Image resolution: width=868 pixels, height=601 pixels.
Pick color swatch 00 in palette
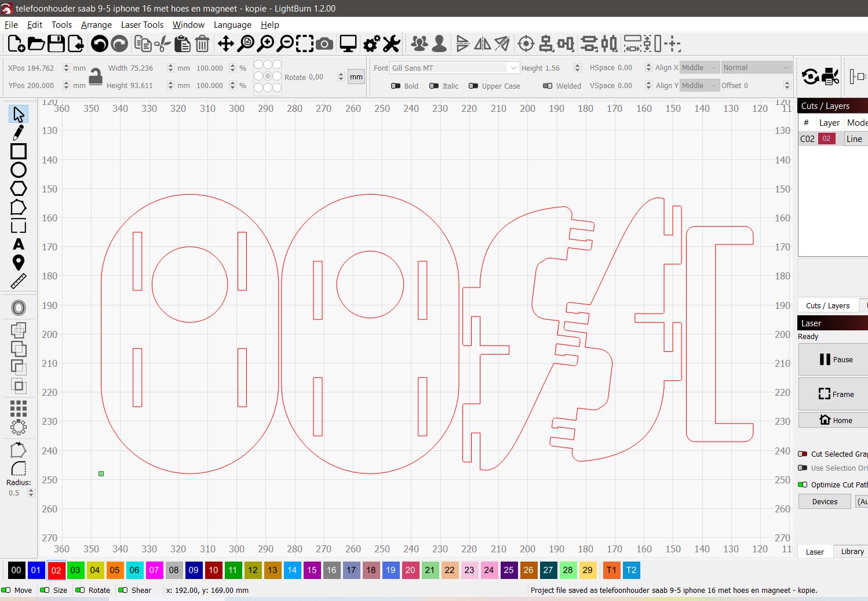tap(16, 570)
